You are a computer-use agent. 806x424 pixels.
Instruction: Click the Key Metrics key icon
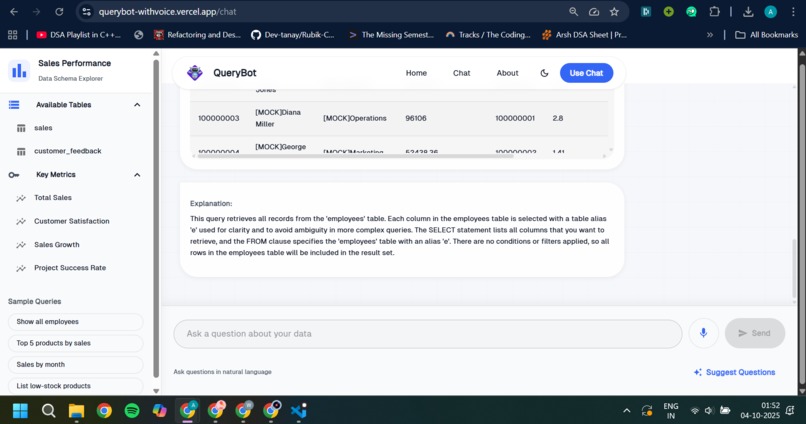pyautogui.click(x=14, y=175)
